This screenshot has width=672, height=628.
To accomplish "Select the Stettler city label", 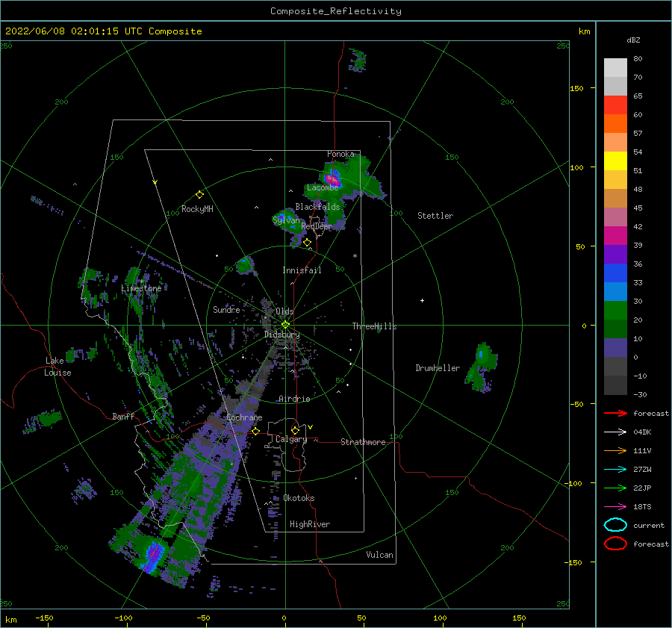I will [435, 216].
